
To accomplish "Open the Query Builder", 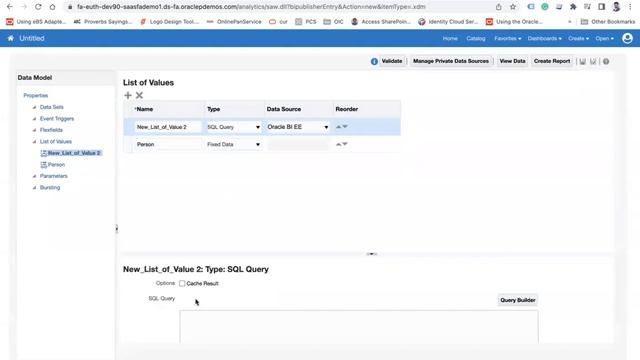I will [x=518, y=300].
